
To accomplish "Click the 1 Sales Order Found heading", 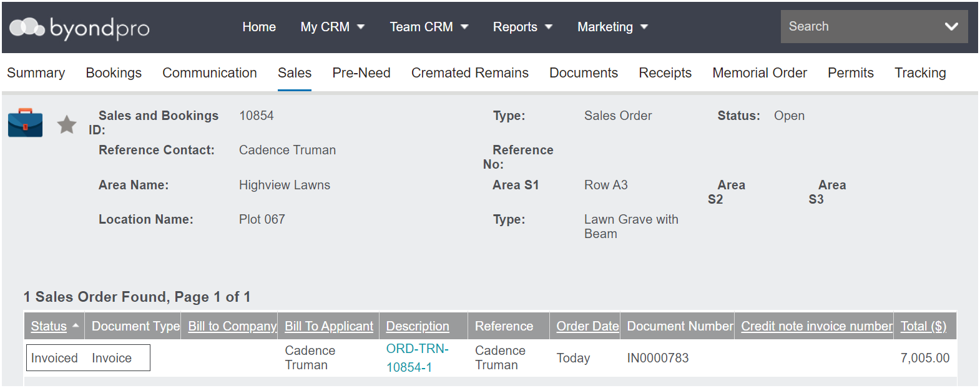I will 137,297.
